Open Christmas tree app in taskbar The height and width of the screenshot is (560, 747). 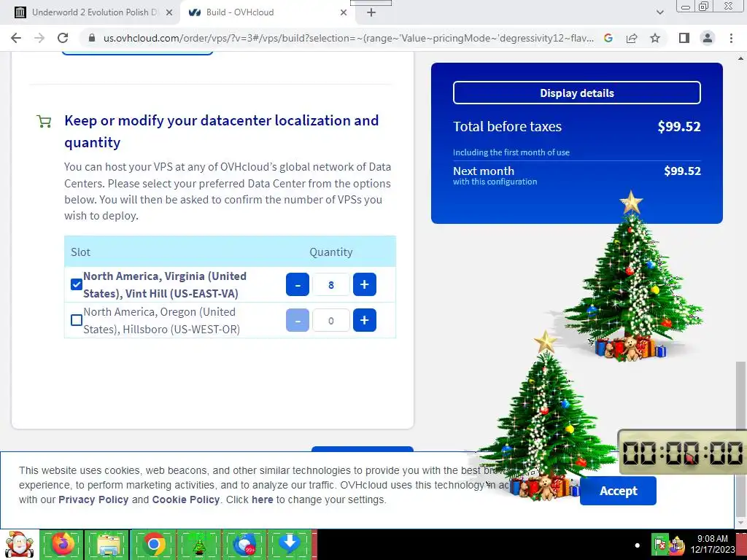point(198,544)
